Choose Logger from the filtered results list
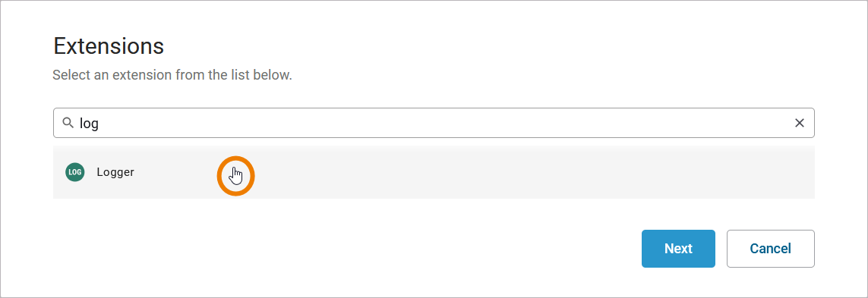The image size is (868, 298). click(x=434, y=172)
